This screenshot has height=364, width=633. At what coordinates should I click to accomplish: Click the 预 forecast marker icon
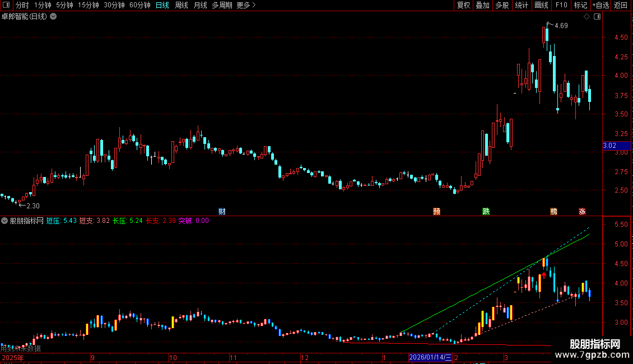pyautogui.click(x=436, y=212)
